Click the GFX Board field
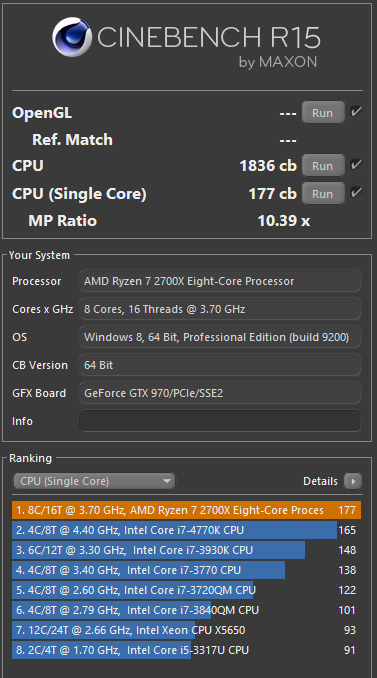The width and height of the screenshot is (377, 678). pos(220,393)
